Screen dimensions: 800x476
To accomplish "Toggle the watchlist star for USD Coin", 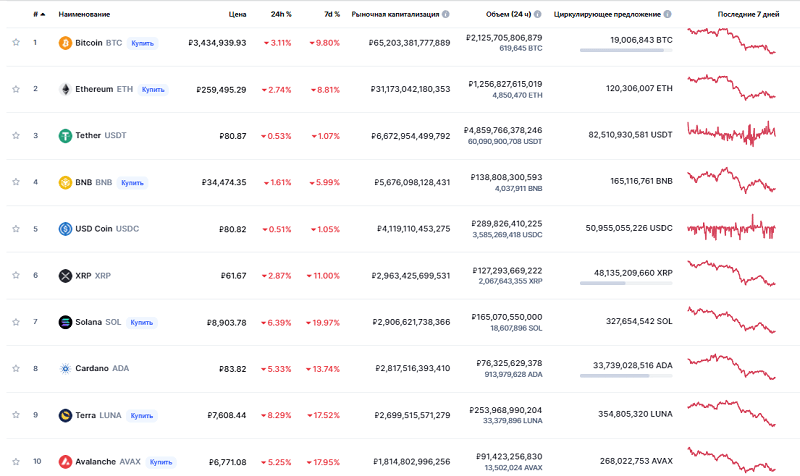I will coord(15,229).
